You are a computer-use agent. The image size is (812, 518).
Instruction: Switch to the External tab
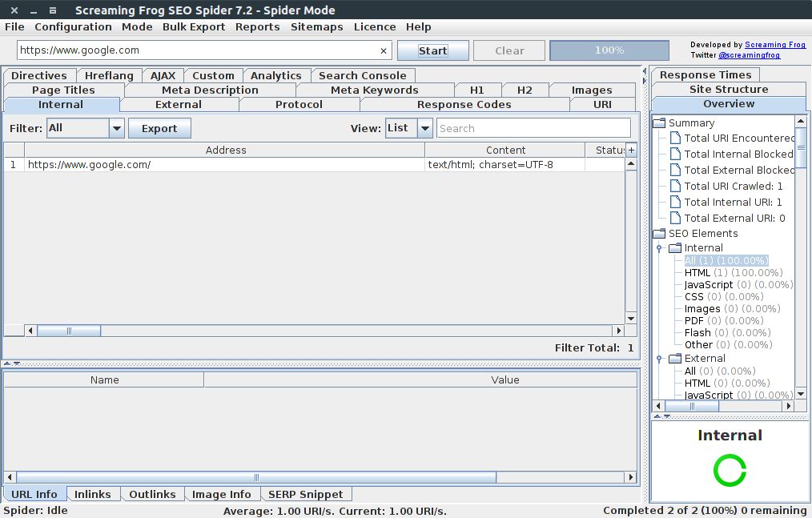click(x=179, y=105)
